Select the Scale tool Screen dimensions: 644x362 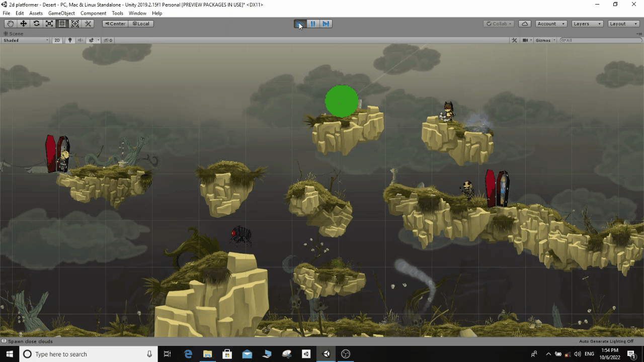pos(49,24)
